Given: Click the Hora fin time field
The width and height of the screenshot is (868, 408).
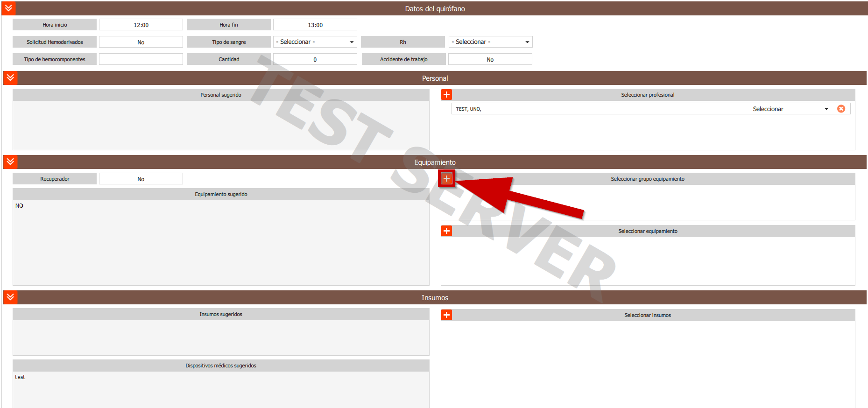Looking at the screenshot, I should pos(315,25).
